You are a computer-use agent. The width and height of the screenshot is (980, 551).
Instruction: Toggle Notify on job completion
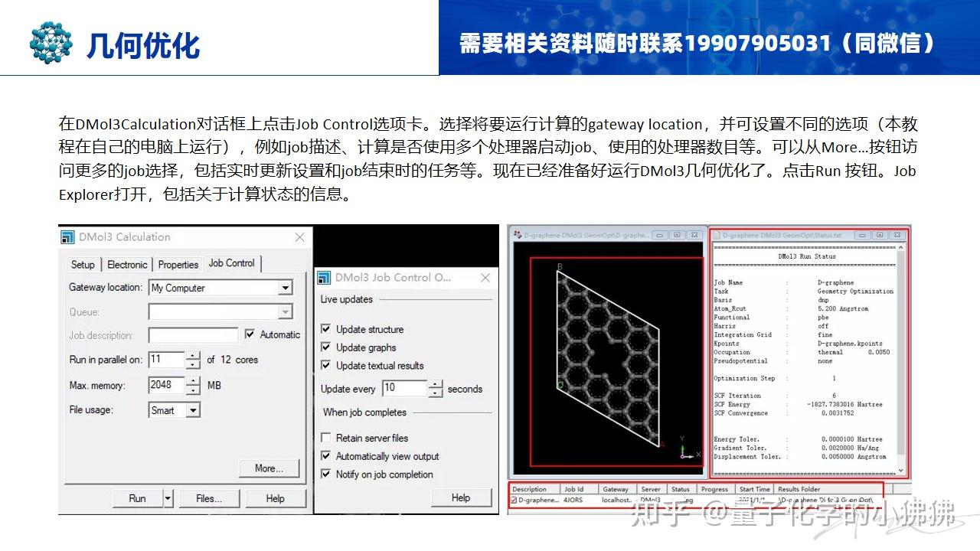(x=325, y=474)
